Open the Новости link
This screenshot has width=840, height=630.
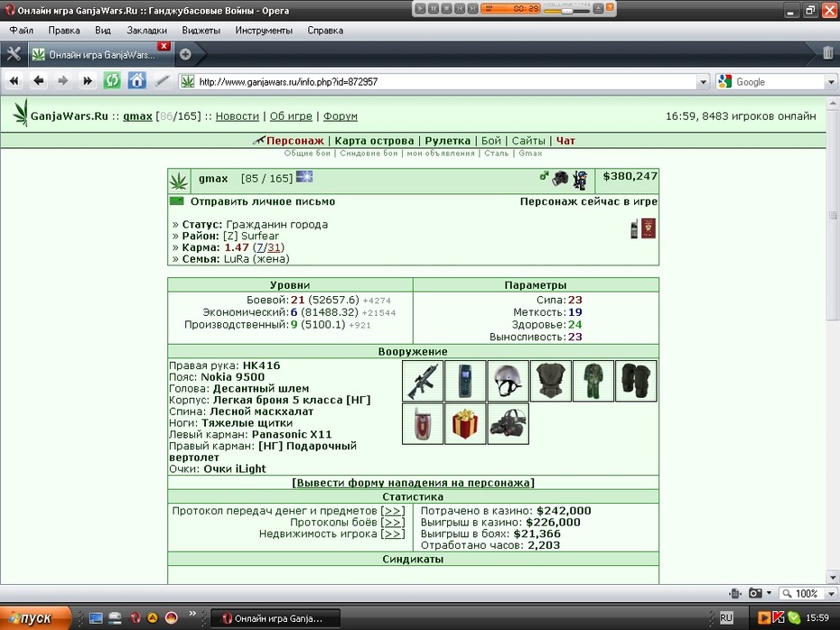[x=238, y=116]
